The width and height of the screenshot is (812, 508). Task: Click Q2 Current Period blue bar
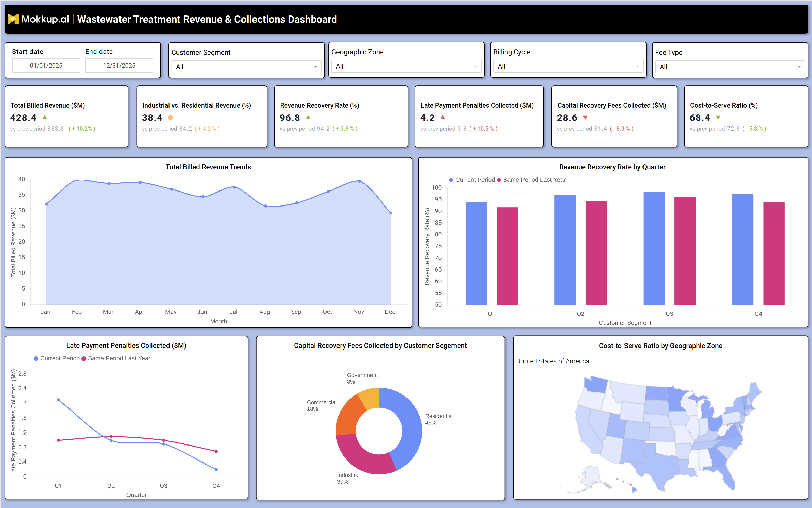[x=565, y=250]
